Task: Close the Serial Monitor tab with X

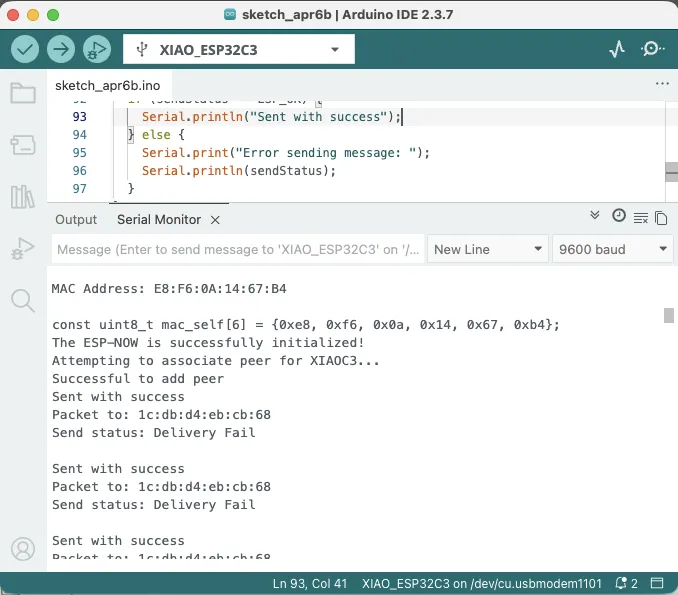Action: point(215,220)
